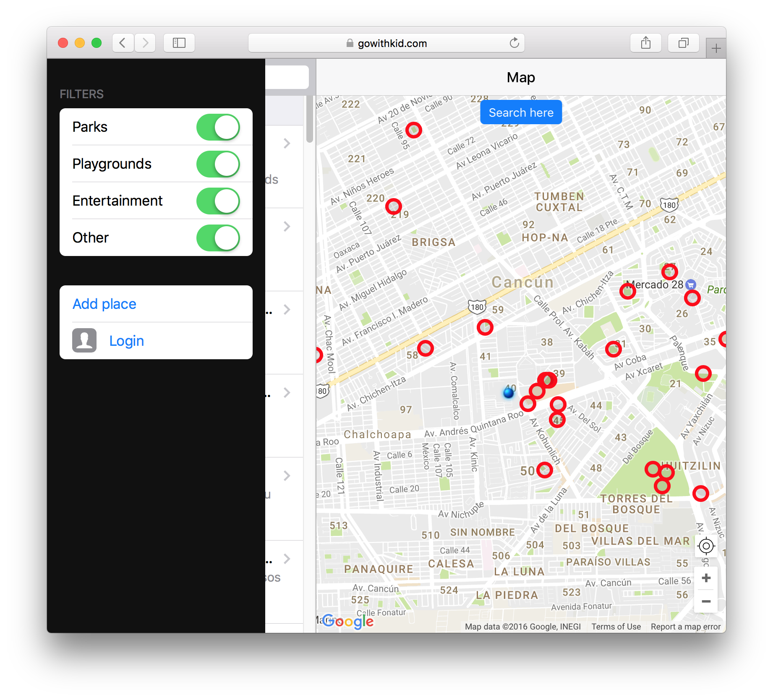Click the list panel scrollbar

310,119
